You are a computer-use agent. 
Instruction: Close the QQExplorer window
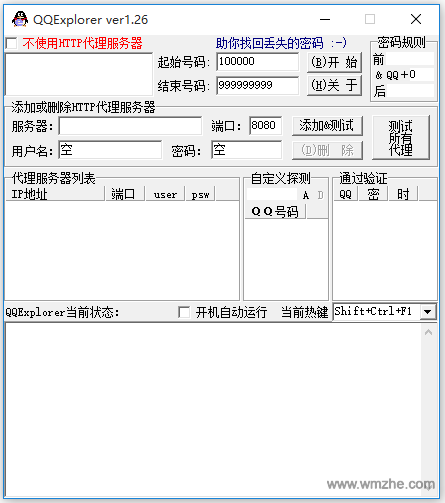pos(416,19)
